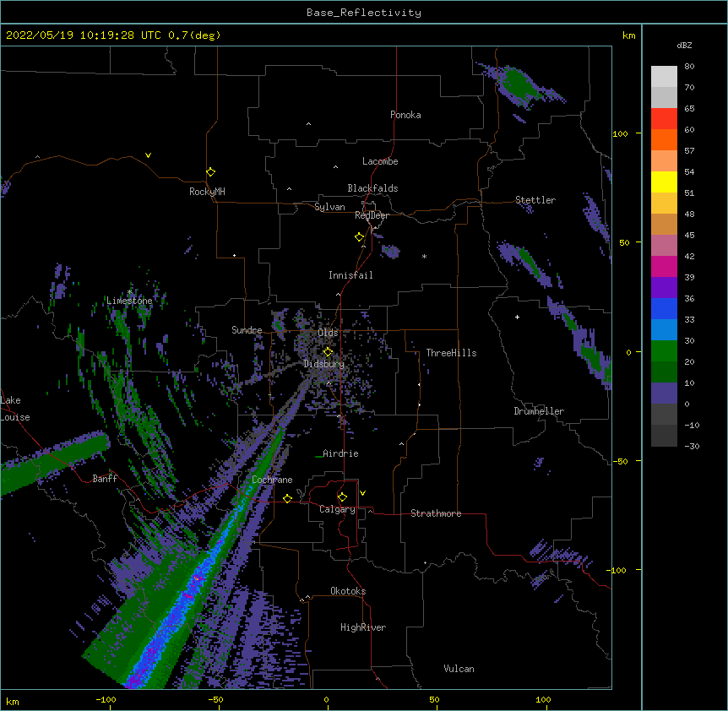The image size is (728, 711).
Task: Select the HighRiver map label
Action: 363,627
